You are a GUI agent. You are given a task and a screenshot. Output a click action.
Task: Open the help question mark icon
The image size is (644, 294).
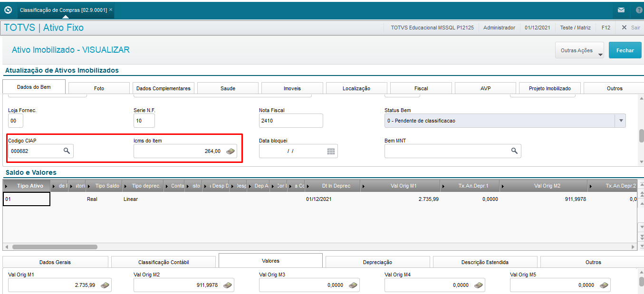click(638, 10)
